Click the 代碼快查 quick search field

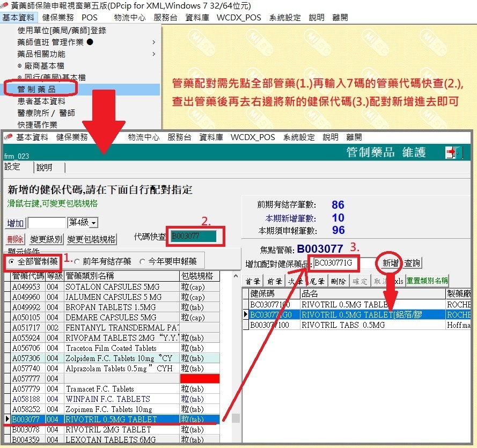point(193,236)
